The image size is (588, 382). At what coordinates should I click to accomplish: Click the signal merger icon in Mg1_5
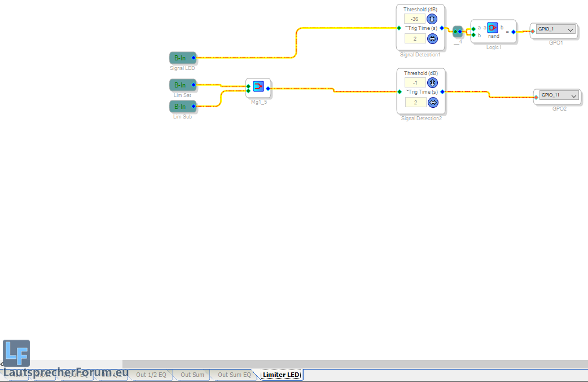258,86
